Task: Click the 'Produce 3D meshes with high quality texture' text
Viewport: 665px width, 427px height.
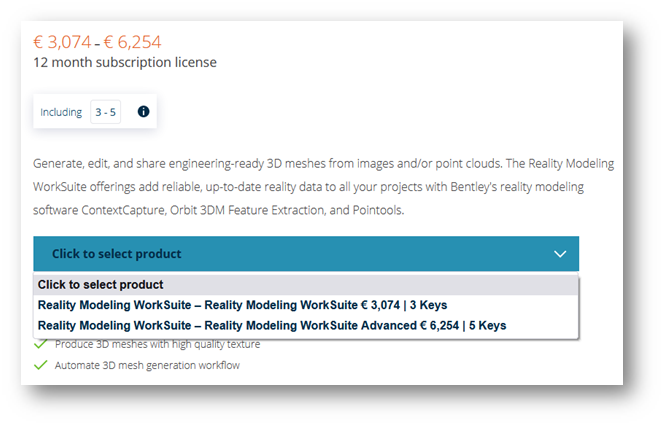Action: point(157,344)
